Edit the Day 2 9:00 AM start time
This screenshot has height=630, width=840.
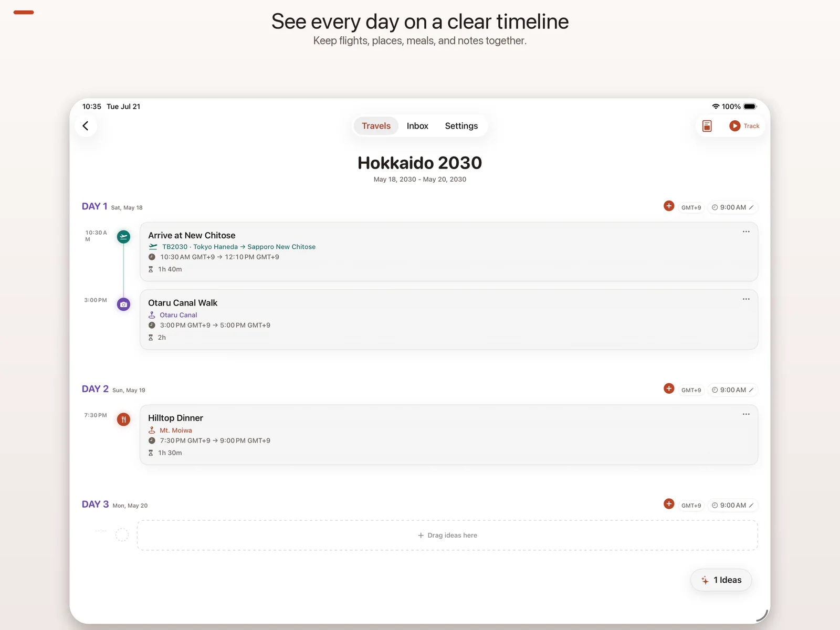pyautogui.click(x=733, y=390)
